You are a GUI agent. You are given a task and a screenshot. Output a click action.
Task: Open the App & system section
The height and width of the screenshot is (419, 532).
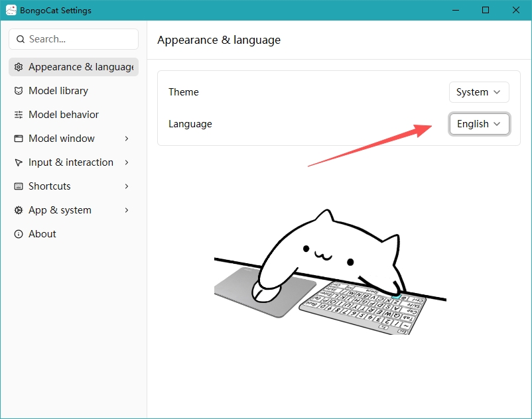74,210
